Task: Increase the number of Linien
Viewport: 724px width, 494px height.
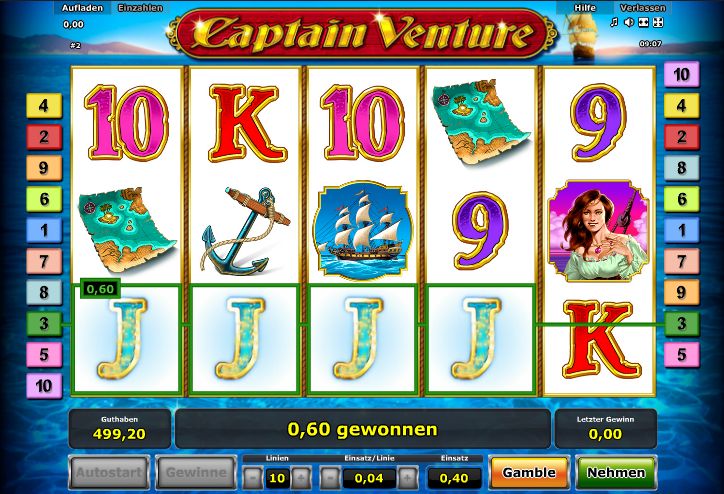Action: coord(301,478)
